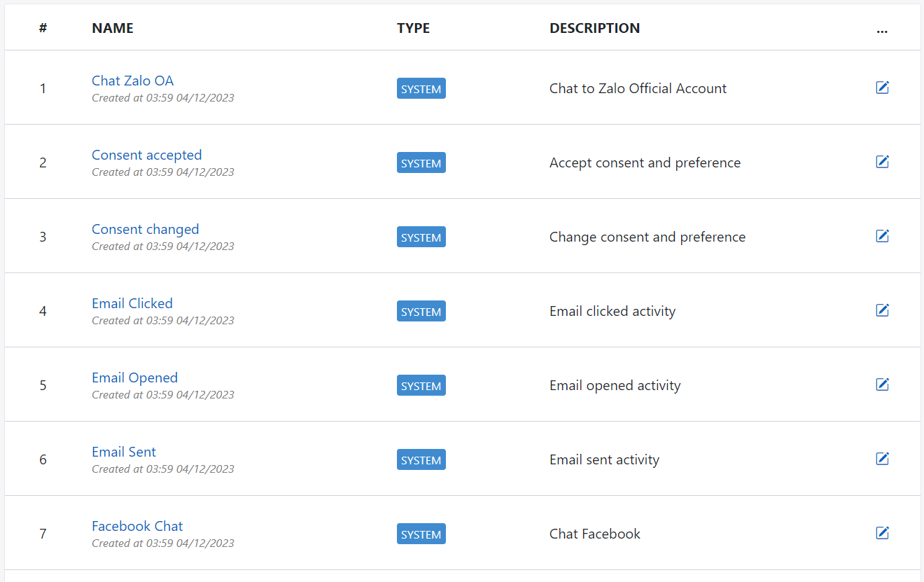The height and width of the screenshot is (582, 924).
Task: Open the Chat Zalo OA activity
Action: (x=132, y=81)
